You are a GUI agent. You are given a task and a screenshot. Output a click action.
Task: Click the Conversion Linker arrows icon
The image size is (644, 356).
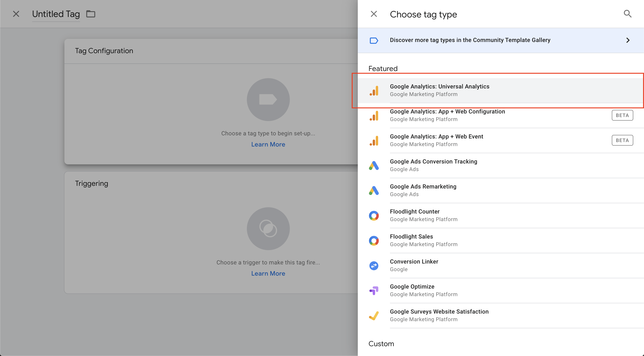(374, 265)
